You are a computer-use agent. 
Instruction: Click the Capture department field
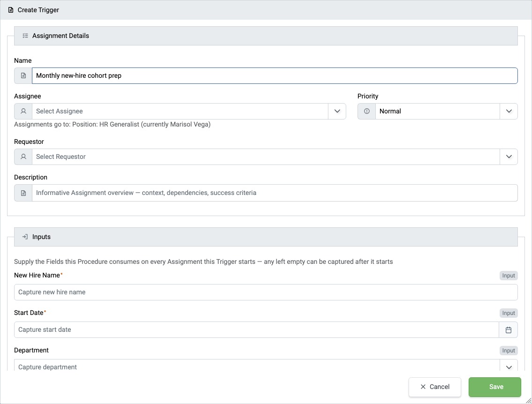tap(257, 366)
